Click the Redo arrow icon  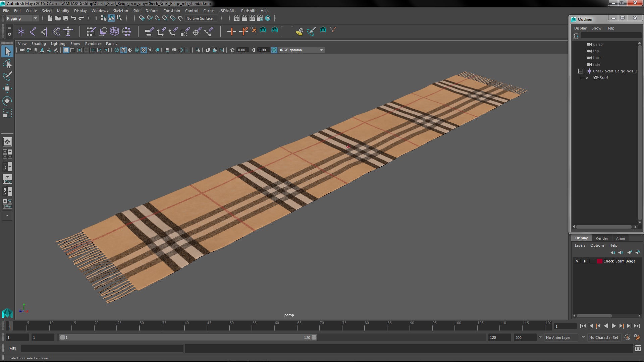pyautogui.click(x=81, y=18)
